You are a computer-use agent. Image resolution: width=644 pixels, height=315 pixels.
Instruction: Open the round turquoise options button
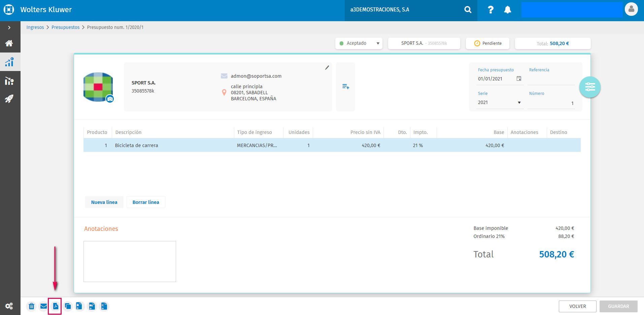pyautogui.click(x=590, y=87)
